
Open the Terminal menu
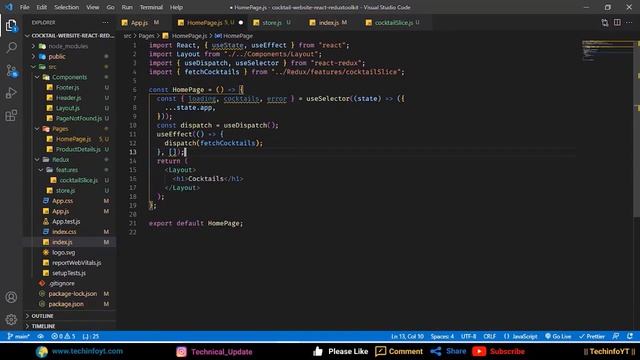[x=151, y=7]
